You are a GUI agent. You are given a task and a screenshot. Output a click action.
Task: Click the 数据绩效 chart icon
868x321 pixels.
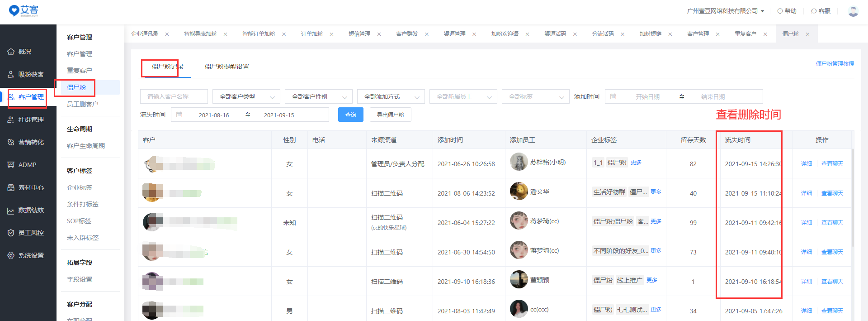(x=11, y=211)
